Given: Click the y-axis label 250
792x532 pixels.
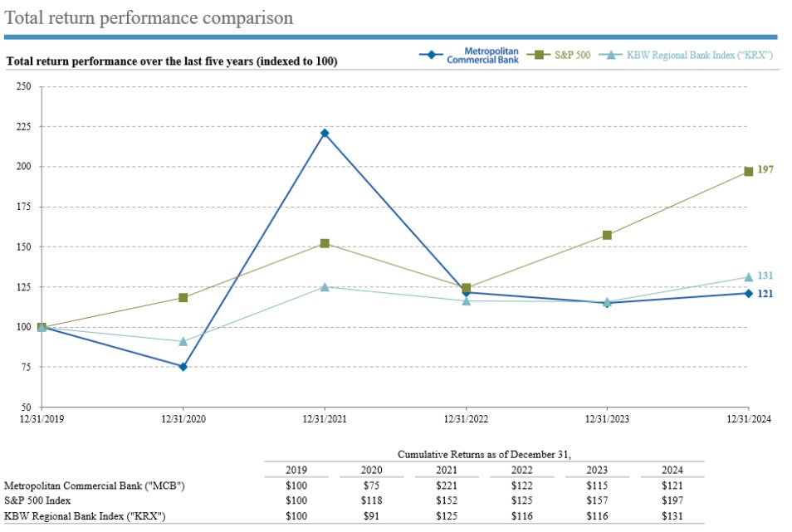Looking at the screenshot, I should coord(24,86).
